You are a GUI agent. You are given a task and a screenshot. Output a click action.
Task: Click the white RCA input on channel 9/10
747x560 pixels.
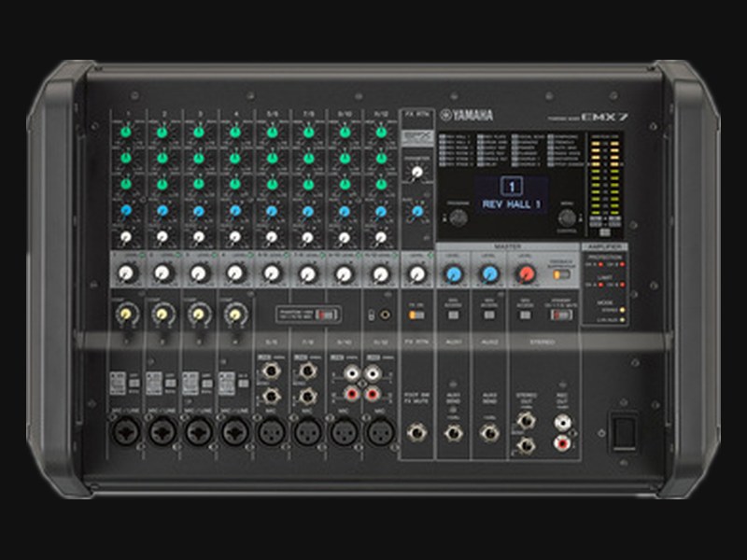pyautogui.click(x=353, y=372)
